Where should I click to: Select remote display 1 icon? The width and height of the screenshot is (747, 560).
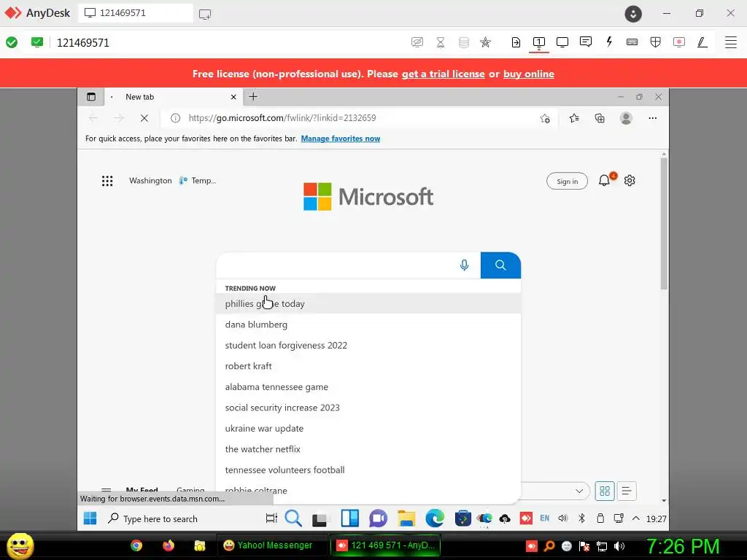pos(539,42)
